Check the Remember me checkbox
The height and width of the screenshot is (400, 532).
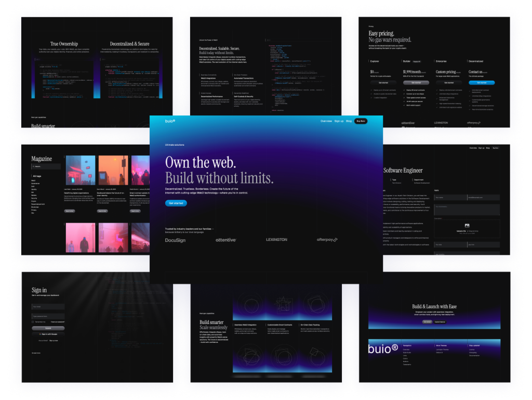pos(33,322)
